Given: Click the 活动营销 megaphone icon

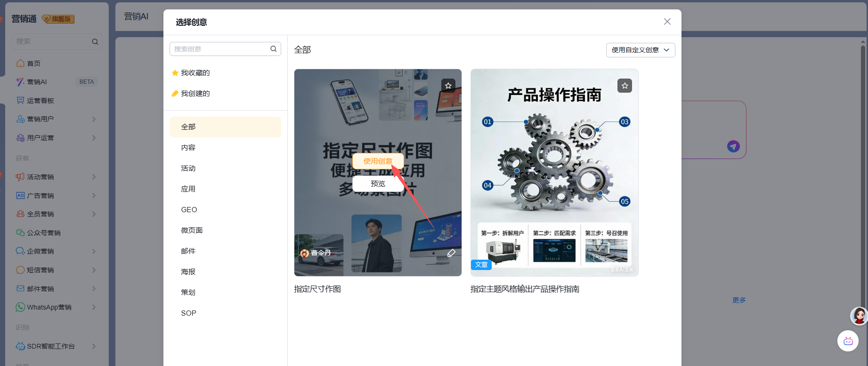Looking at the screenshot, I should (20, 177).
